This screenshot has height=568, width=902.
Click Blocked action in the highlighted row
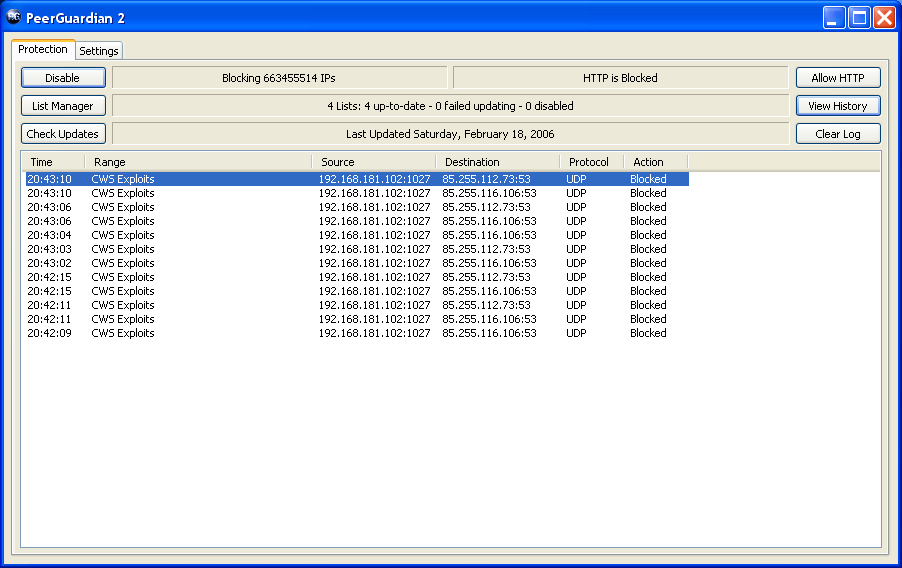[648, 179]
